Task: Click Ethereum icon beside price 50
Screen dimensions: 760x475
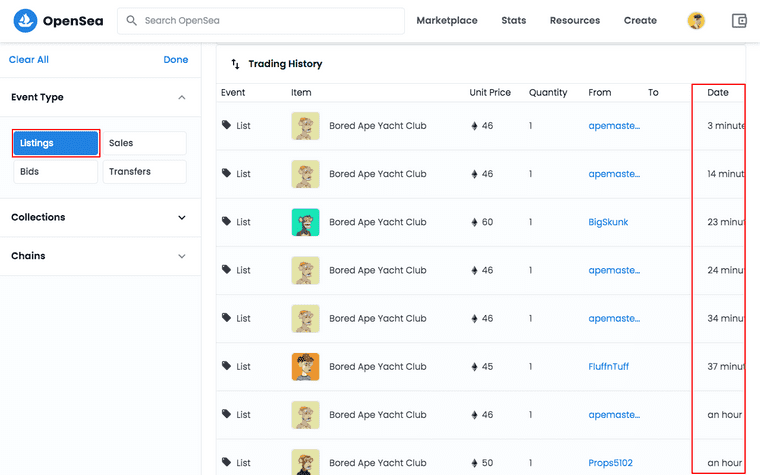Action: (x=474, y=463)
